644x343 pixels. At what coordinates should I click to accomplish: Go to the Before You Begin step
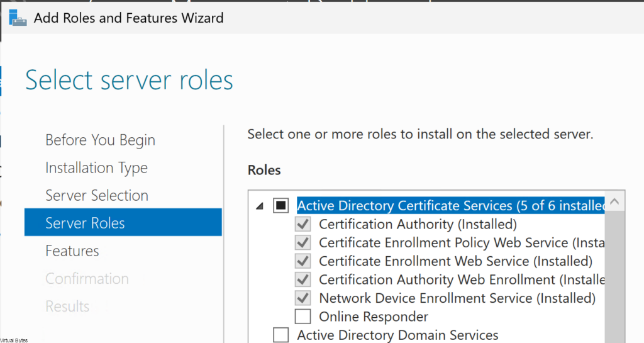(x=100, y=140)
